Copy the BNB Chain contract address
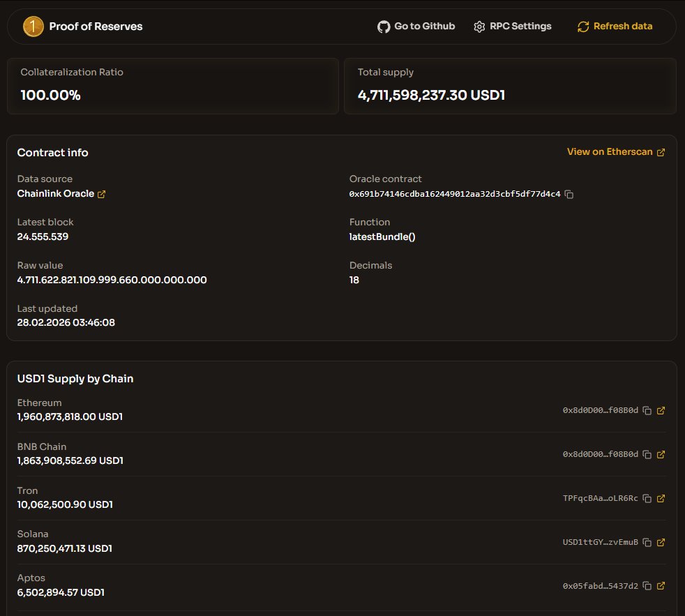Viewport: 685px width, 616px height. point(647,454)
